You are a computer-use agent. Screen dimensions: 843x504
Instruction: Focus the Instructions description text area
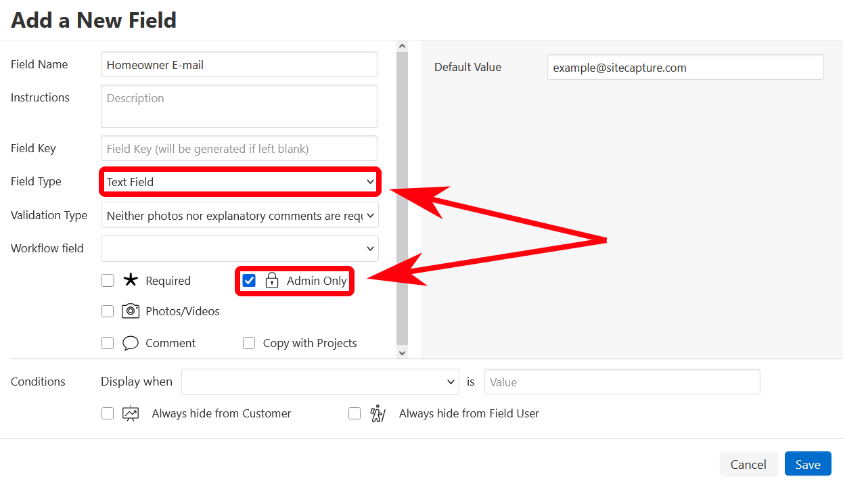(239, 106)
